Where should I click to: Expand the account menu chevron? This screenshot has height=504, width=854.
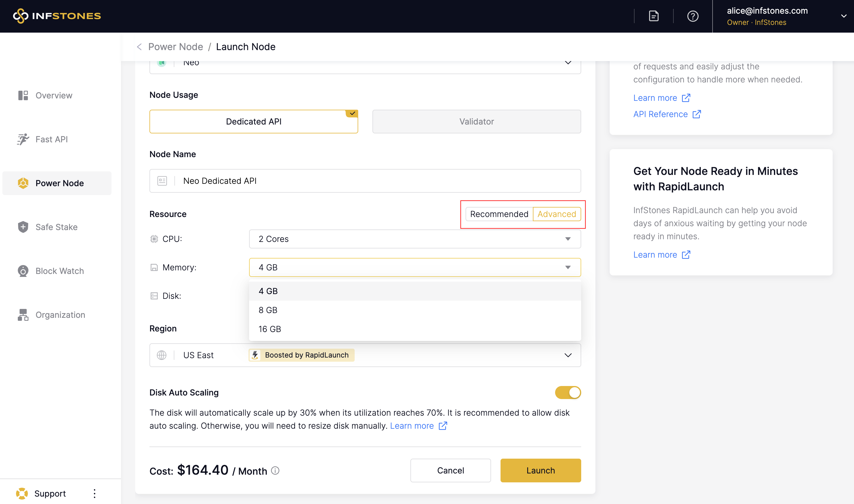(843, 16)
